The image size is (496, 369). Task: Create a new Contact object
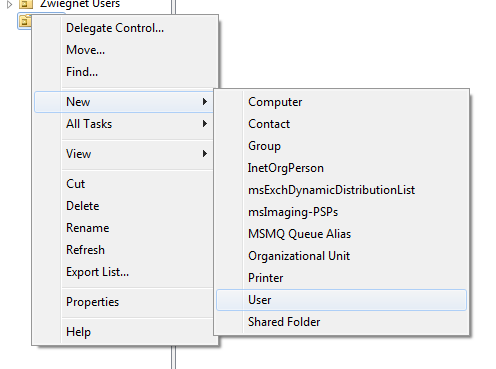(x=341, y=124)
